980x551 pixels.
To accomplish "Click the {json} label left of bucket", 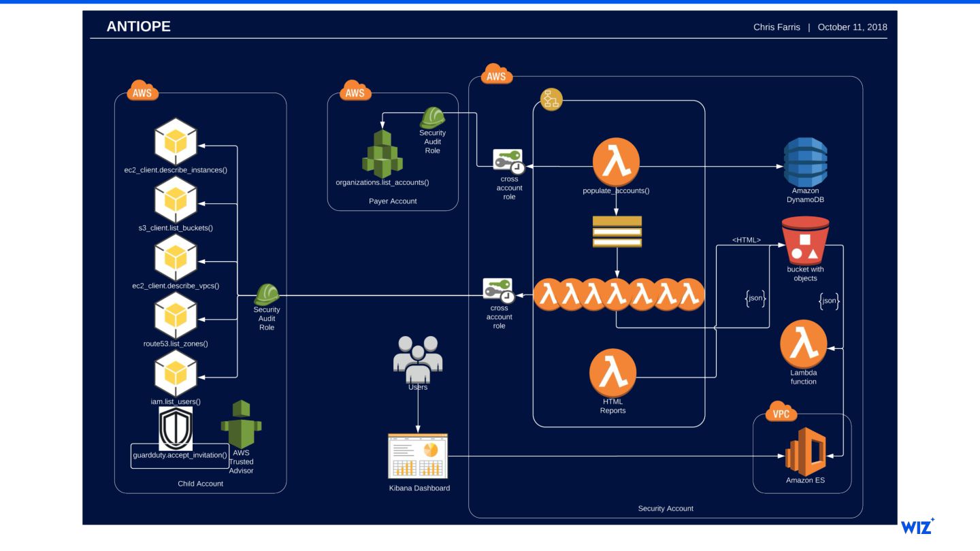I will [755, 298].
